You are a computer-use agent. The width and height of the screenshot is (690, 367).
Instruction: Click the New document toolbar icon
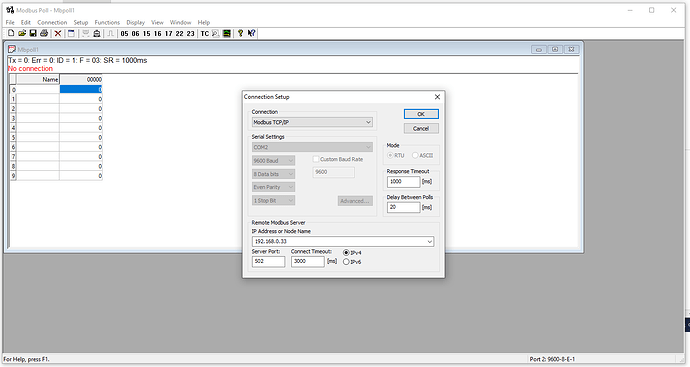point(11,33)
